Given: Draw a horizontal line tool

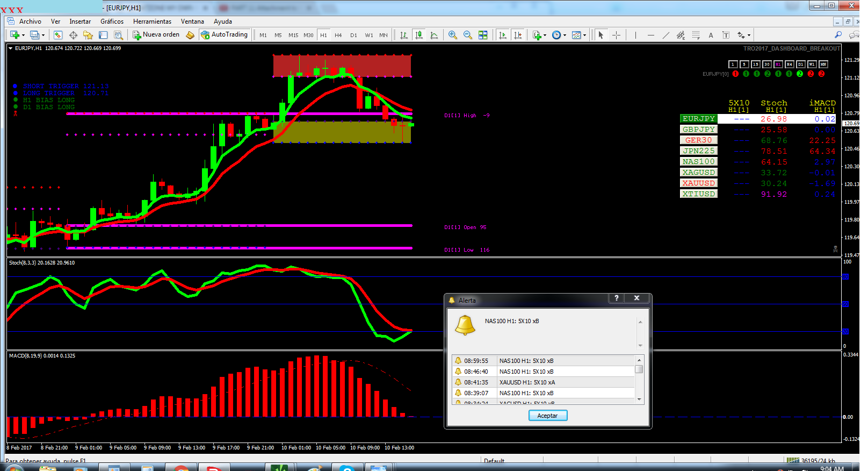Looking at the screenshot, I should point(650,35).
